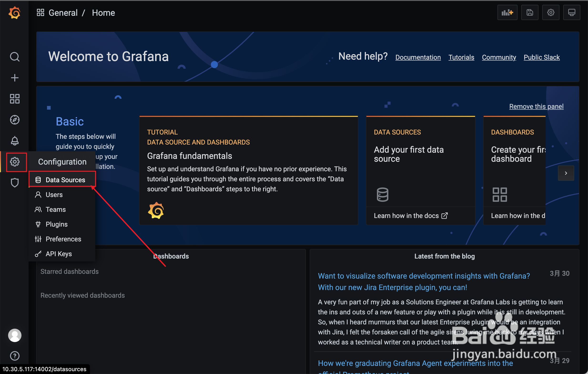Image resolution: width=588 pixels, height=374 pixels.
Task: Open the Tutorials link
Action: point(461,57)
